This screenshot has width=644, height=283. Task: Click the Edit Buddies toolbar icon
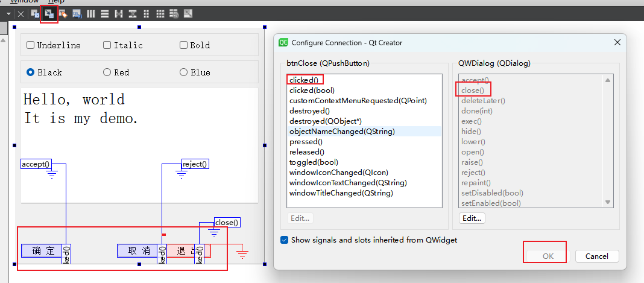(x=63, y=13)
